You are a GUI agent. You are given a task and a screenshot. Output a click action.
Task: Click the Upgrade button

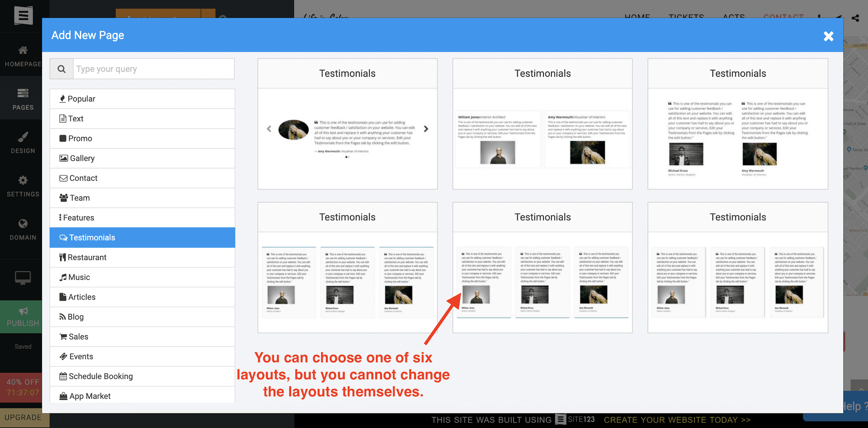[23, 418]
